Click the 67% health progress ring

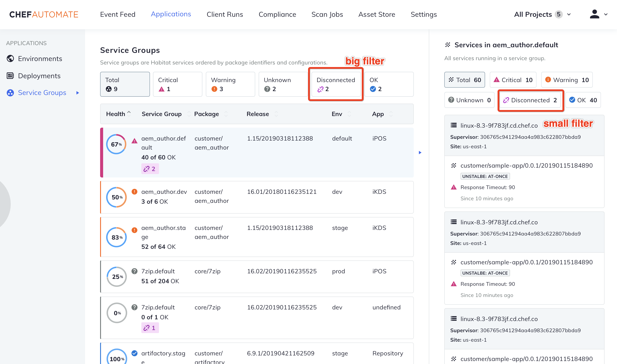click(116, 144)
